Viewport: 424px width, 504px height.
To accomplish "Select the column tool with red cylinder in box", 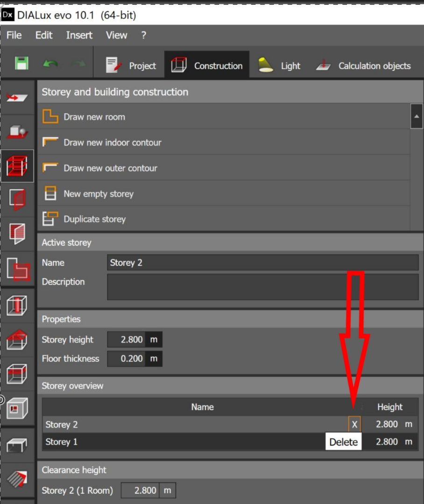I will tap(17, 305).
